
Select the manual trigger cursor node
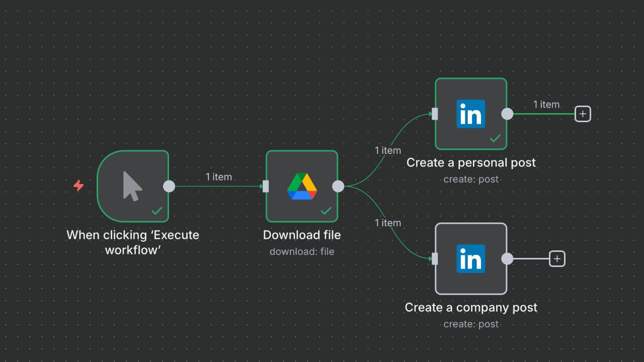[132, 186]
